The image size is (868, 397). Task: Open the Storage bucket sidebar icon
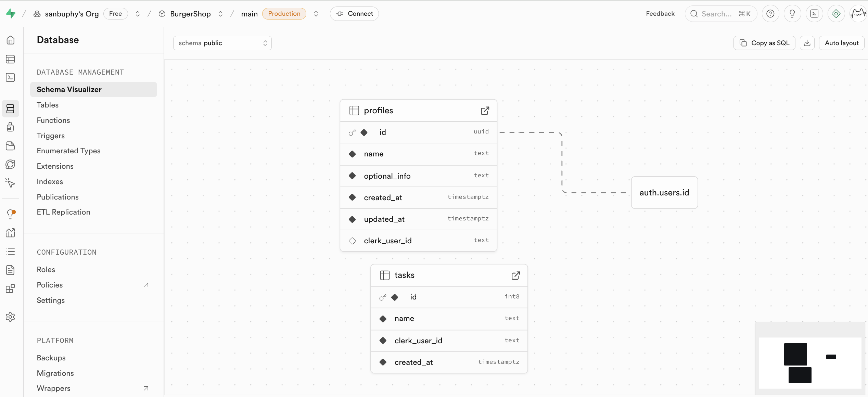[10, 146]
